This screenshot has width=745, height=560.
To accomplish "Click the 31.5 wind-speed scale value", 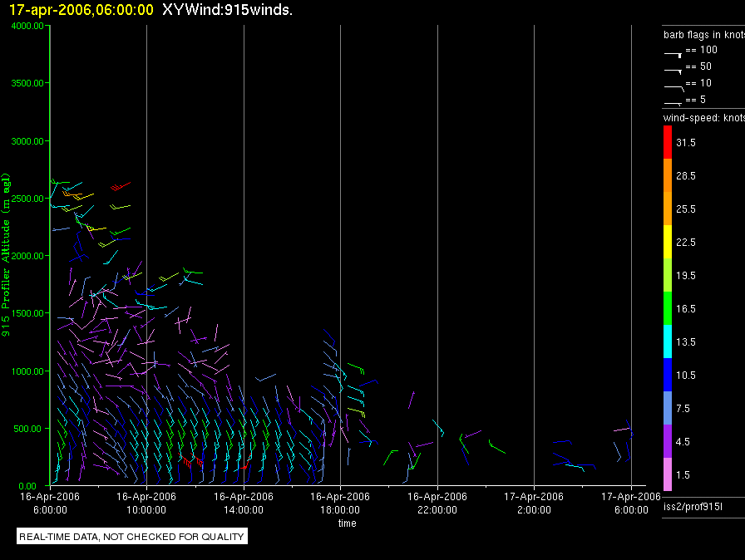I will point(686,143).
